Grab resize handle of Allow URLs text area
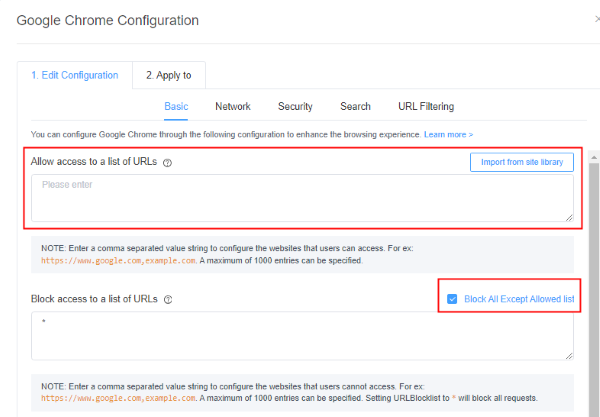This screenshot has height=417, width=600. [569, 218]
